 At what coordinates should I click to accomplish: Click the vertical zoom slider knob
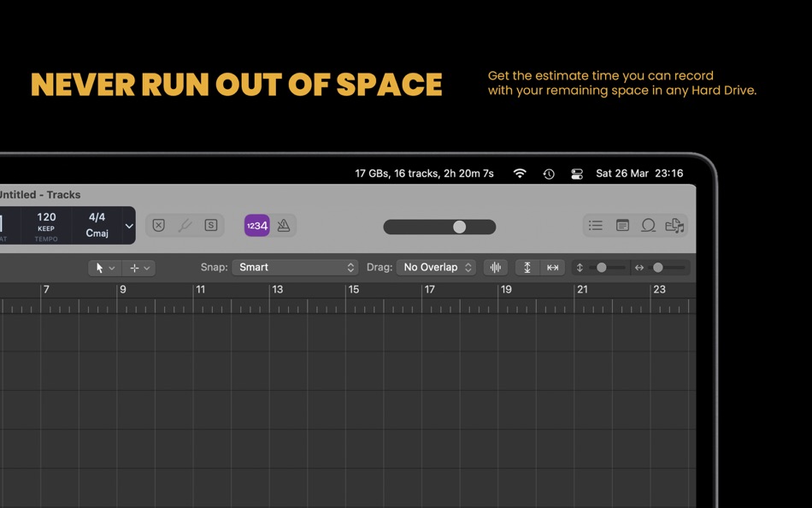point(601,268)
